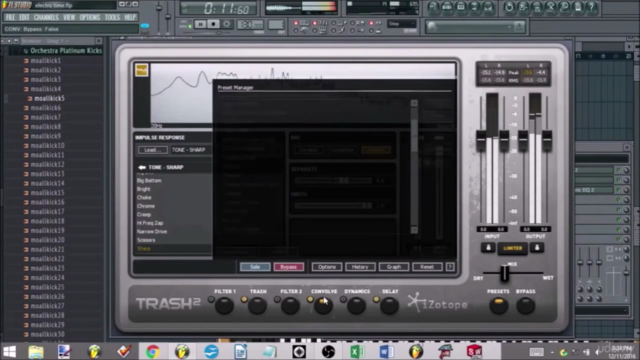Click the Filter 2 module knob
This screenshot has width=640, height=360.
[x=290, y=306]
